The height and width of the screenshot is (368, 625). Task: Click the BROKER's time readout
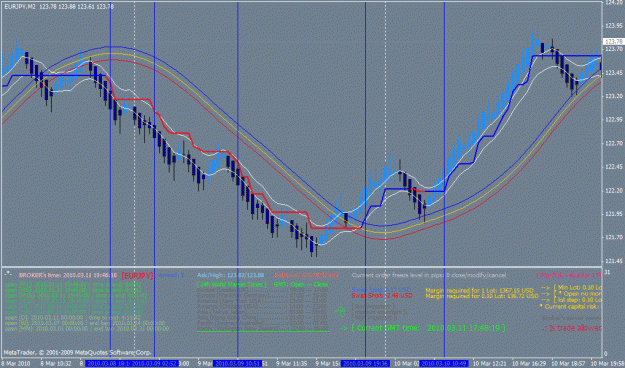[68, 275]
